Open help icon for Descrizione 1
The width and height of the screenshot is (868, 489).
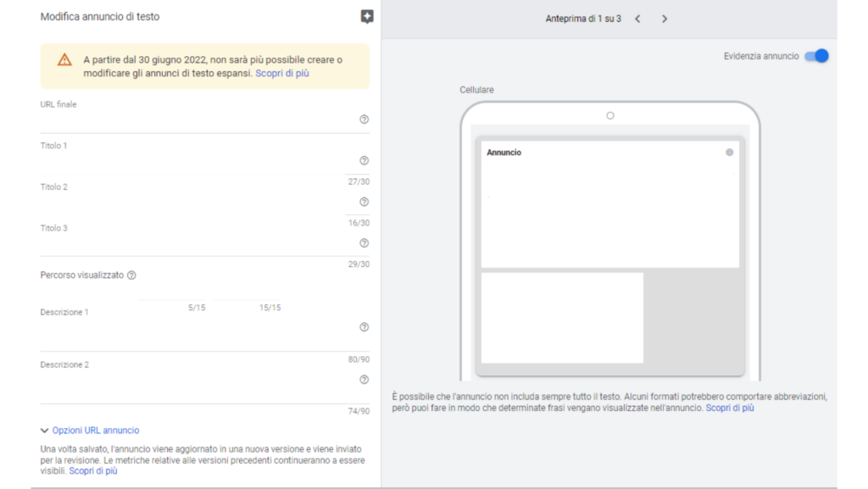tap(364, 327)
